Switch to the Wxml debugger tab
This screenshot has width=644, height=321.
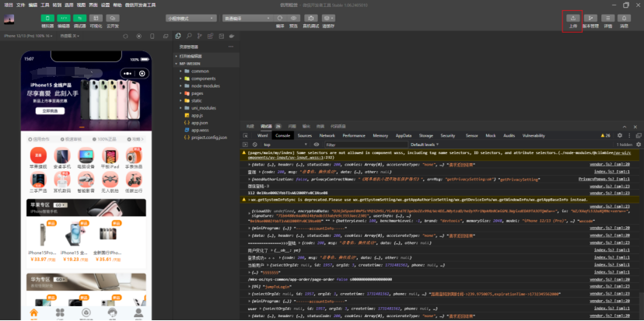[x=262, y=135]
